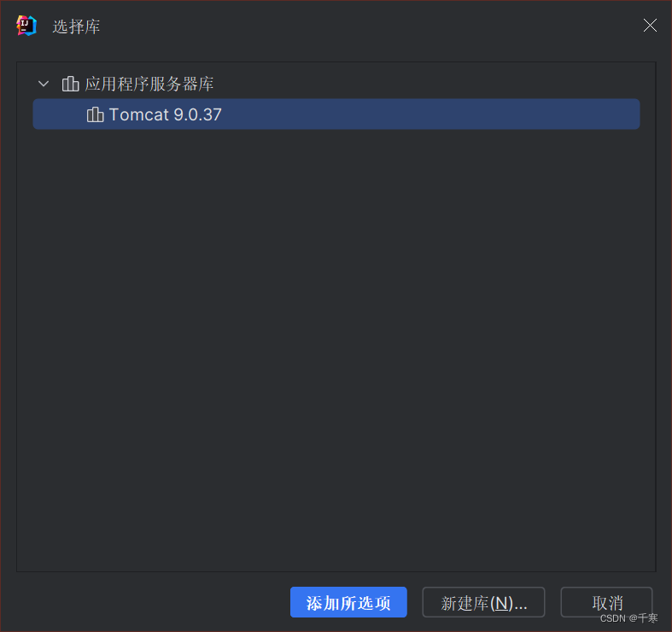Screen dimensions: 672x632
Task: Select the Tomcat 9.0.37 library row
Action: pos(336,114)
